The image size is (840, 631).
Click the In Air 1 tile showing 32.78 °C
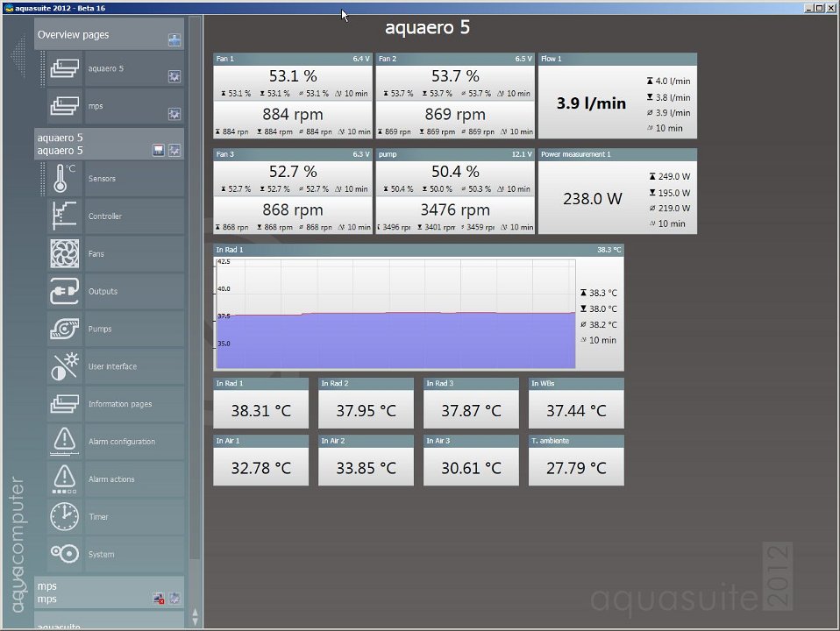point(261,461)
